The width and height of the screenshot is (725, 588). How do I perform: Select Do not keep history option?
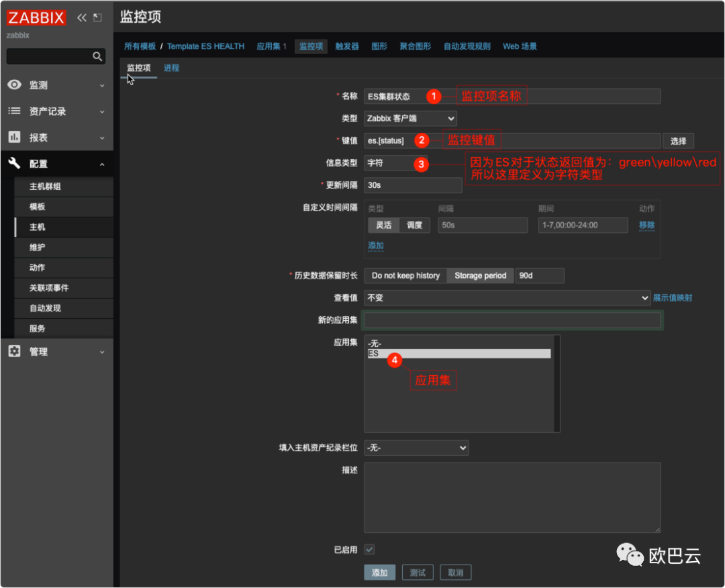(405, 275)
